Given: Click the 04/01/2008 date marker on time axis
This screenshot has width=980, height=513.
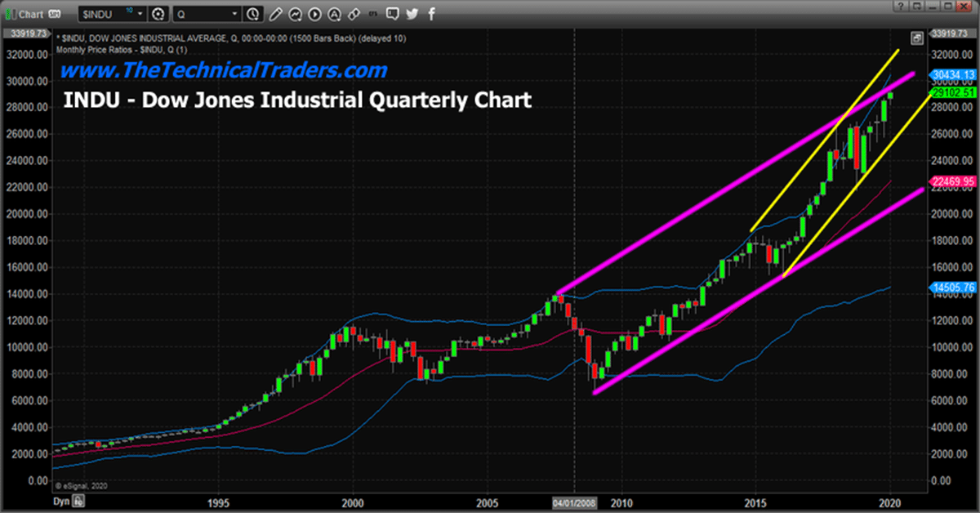Looking at the screenshot, I should tap(575, 505).
